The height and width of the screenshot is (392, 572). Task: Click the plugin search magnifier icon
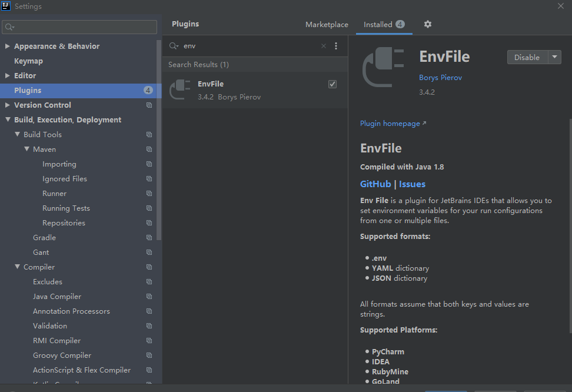(x=174, y=46)
